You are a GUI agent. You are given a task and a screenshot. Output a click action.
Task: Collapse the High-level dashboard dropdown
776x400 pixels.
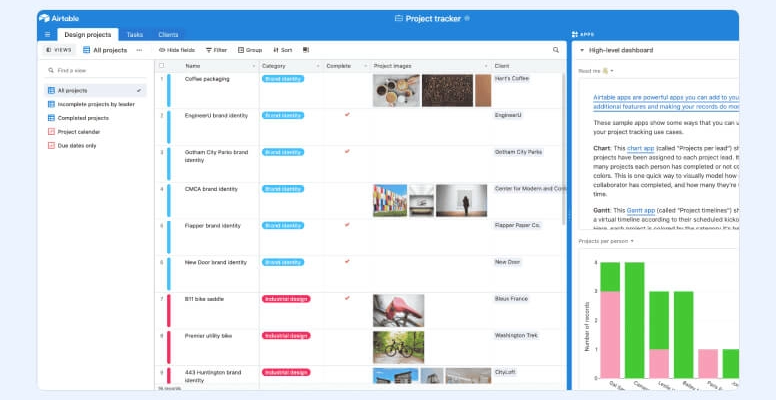[x=583, y=49]
